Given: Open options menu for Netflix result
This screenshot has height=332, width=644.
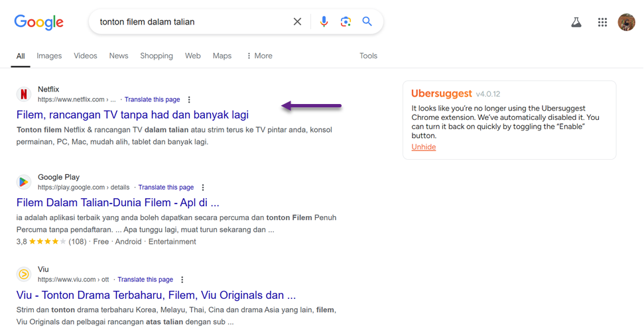Looking at the screenshot, I should 189,99.
